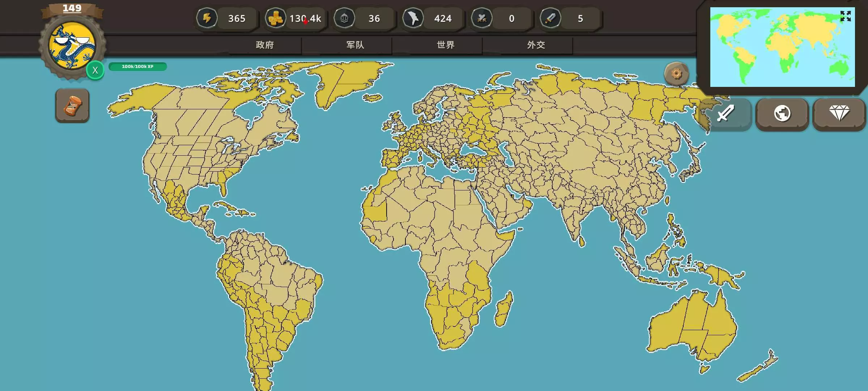Select the sword attack mode button

point(726,114)
